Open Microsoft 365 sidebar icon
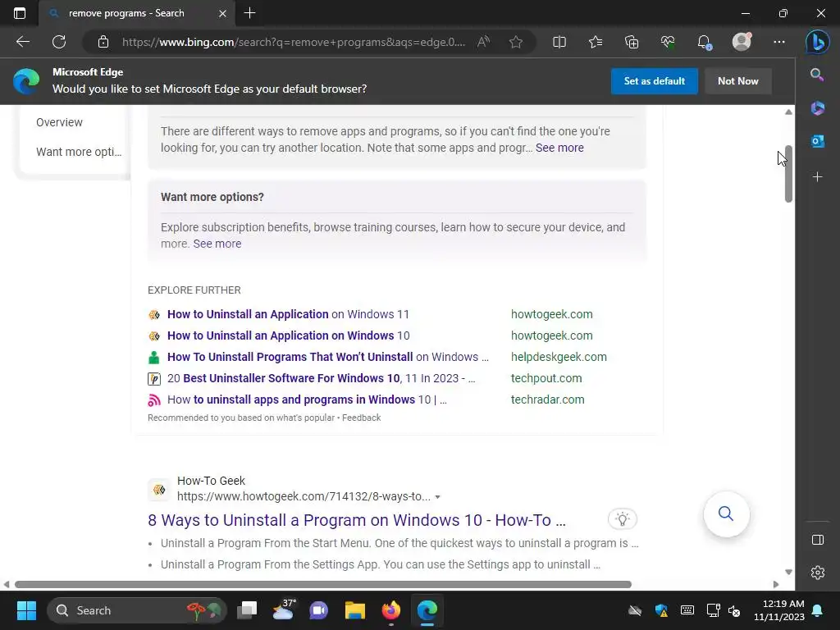Screen dimensions: 840x630 [x=818, y=108]
